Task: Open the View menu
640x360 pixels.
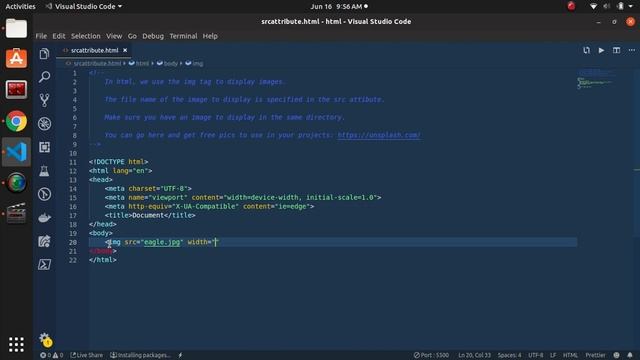Action: point(114,36)
